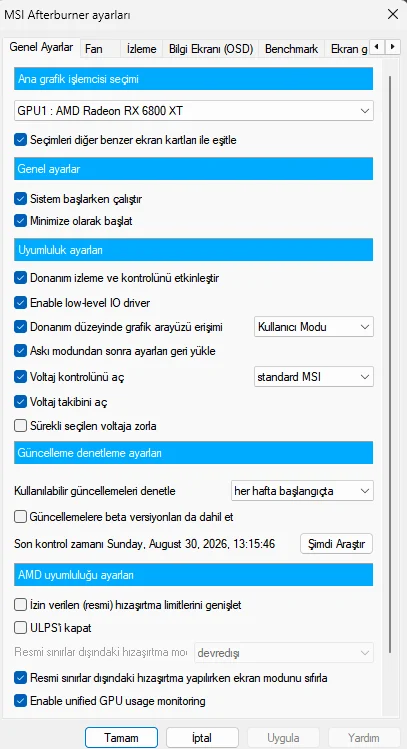
Task: Select the Genel Ayarlar tab
Action: 41,47
